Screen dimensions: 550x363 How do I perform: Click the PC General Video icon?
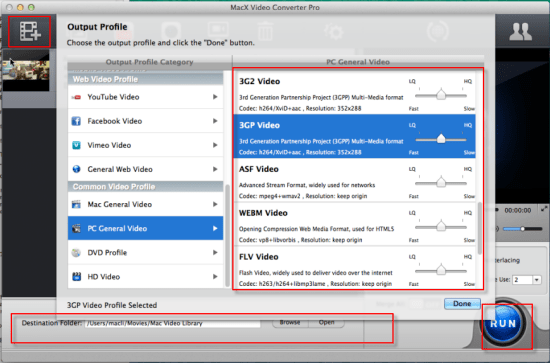tap(76, 229)
